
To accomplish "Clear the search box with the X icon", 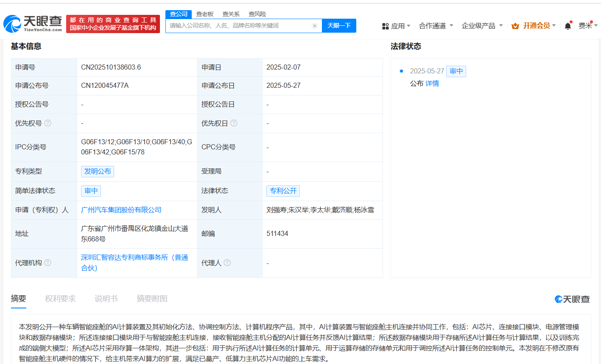I will pyautogui.click(x=315, y=26).
